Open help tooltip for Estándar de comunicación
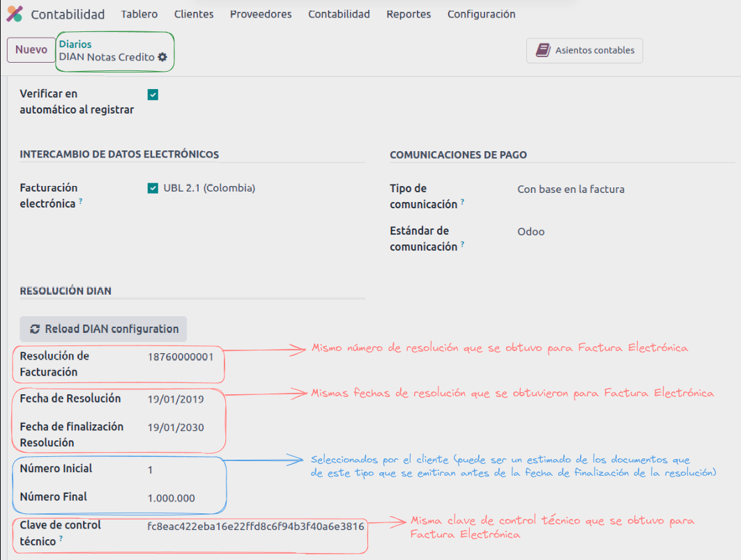 (463, 244)
